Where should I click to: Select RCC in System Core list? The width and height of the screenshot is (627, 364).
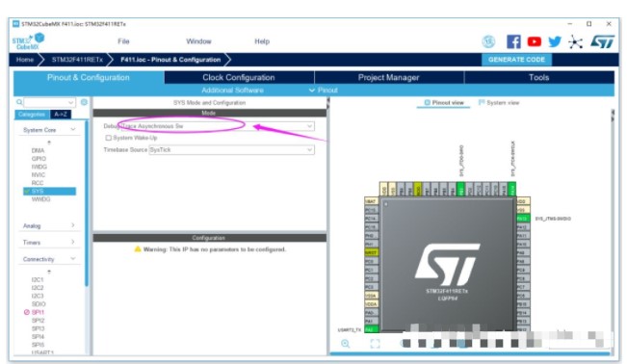pyautogui.click(x=38, y=183)
